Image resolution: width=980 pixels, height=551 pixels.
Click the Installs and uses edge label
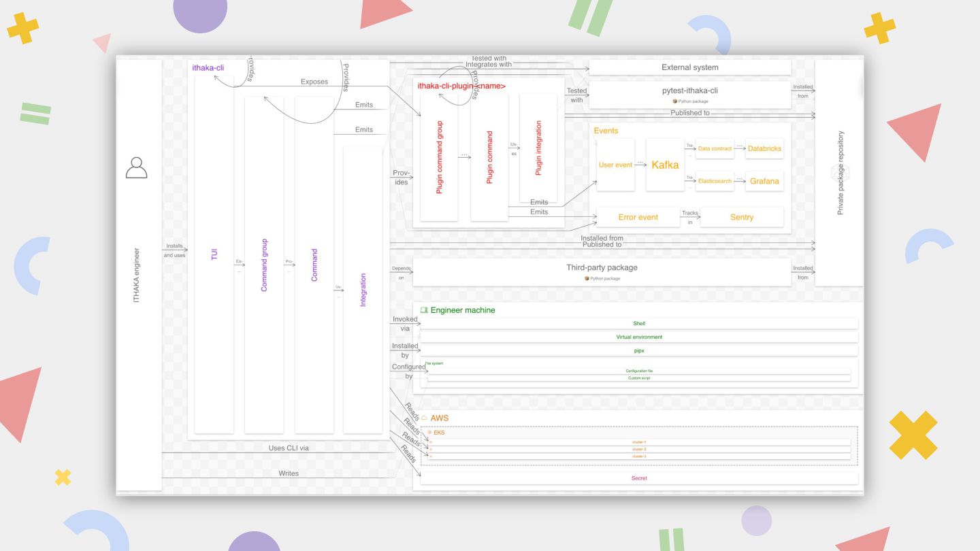pos(174,250)
